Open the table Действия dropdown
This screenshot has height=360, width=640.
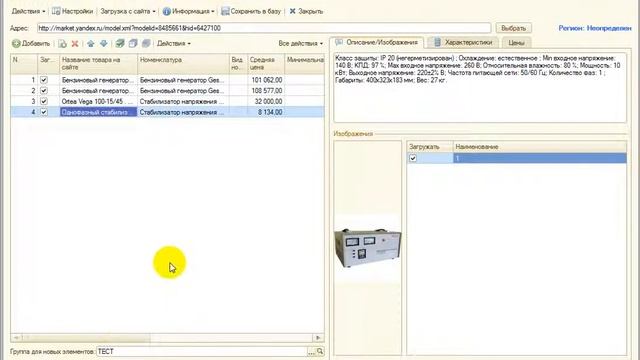[x=173, y=43]
